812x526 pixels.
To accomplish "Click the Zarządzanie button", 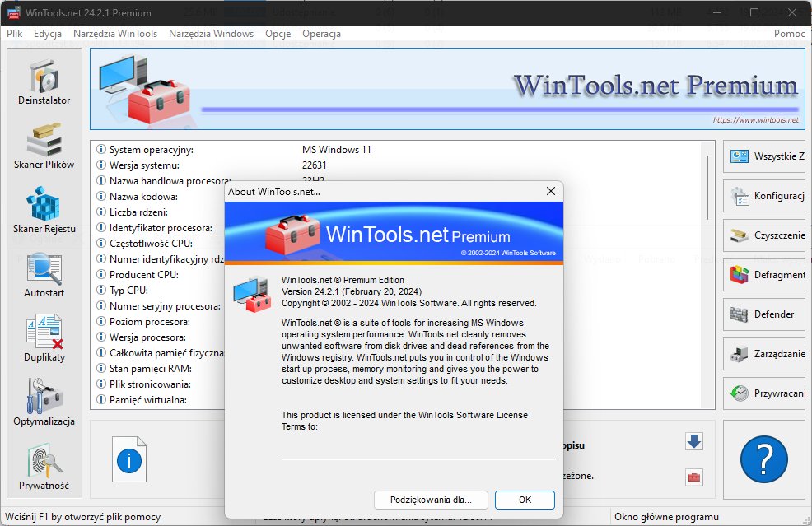I will point(765,354).
